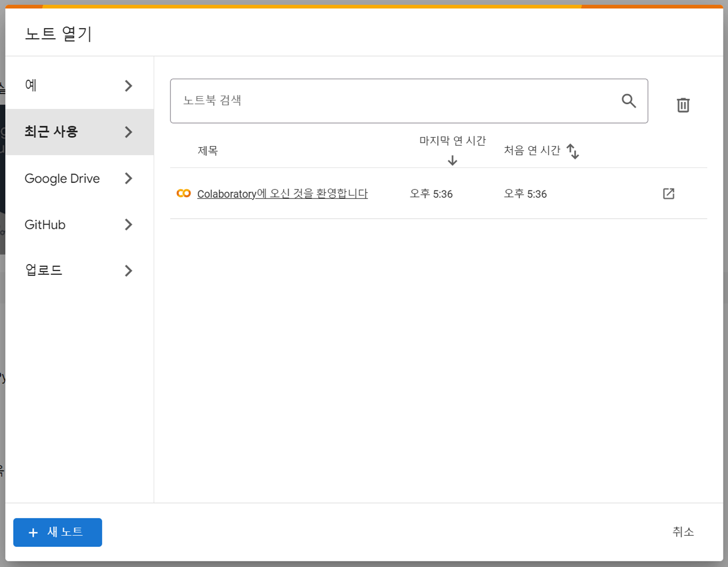Click the 마지막 연 시간 column header
The image size is (728, 567).
[452, 141]
